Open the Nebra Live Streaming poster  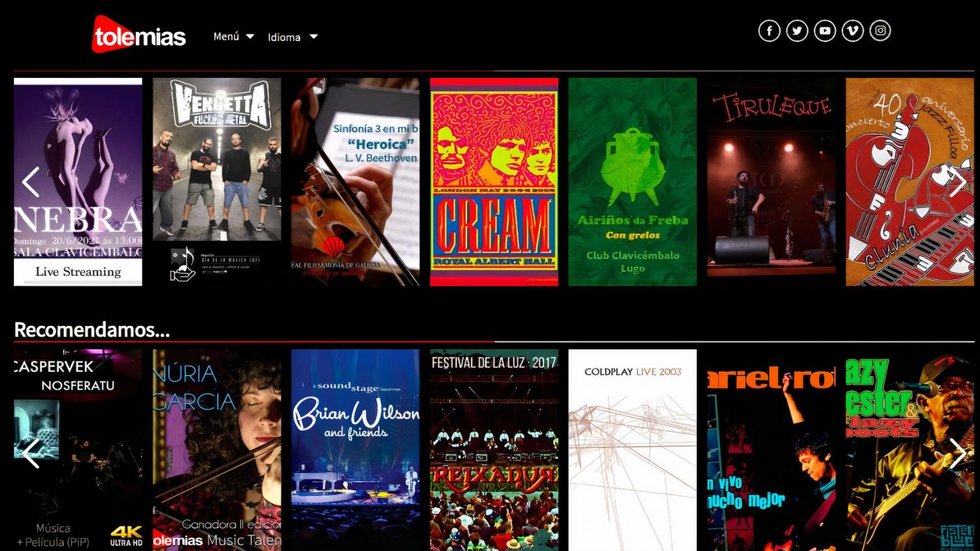(78, 182)
